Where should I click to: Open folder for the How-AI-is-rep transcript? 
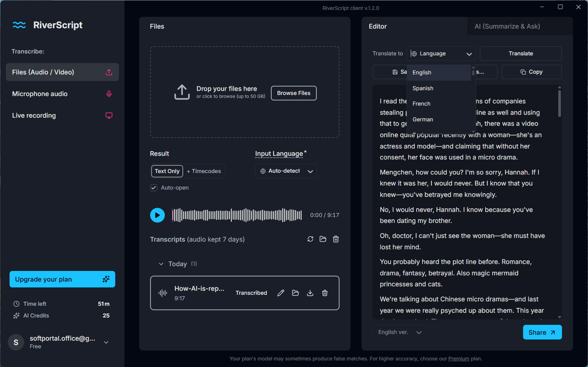click(295, 293)
